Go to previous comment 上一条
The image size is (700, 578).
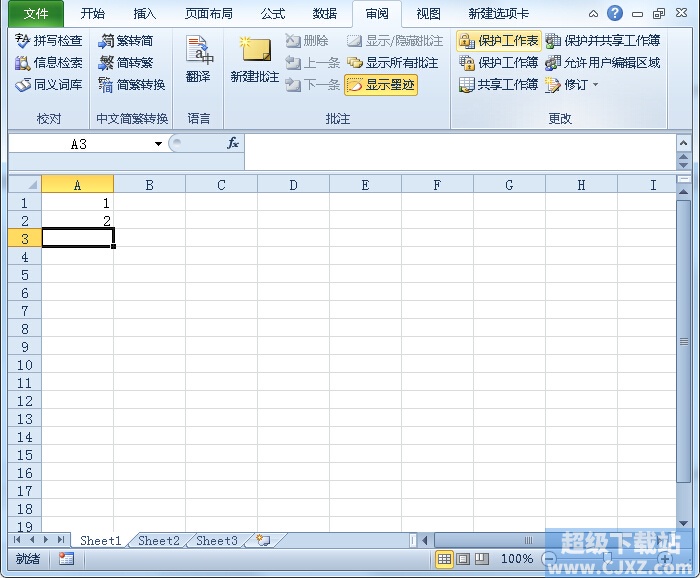(312, 62)
